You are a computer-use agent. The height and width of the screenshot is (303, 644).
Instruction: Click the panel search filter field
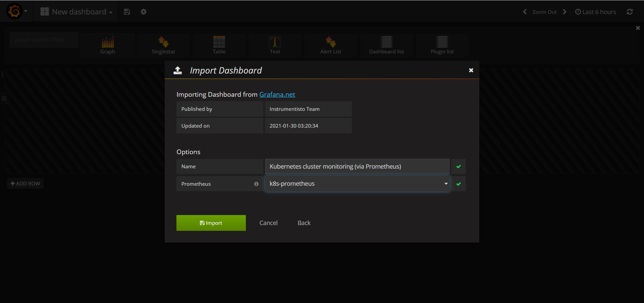44,40
